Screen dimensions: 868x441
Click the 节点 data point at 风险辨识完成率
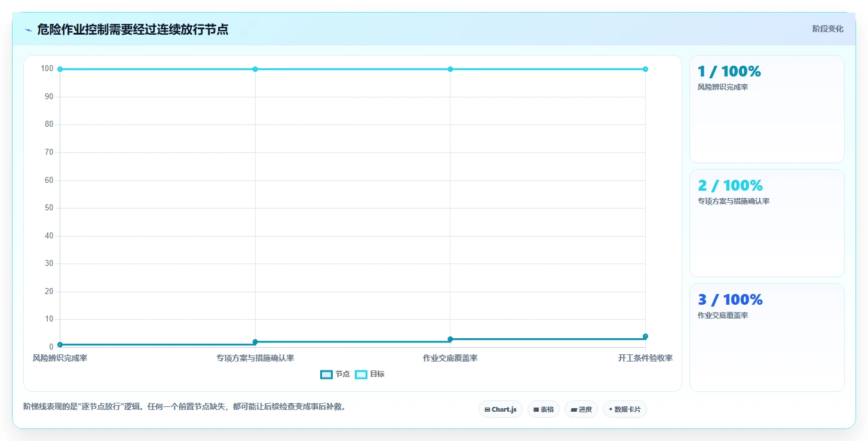(x=60, y=345)
